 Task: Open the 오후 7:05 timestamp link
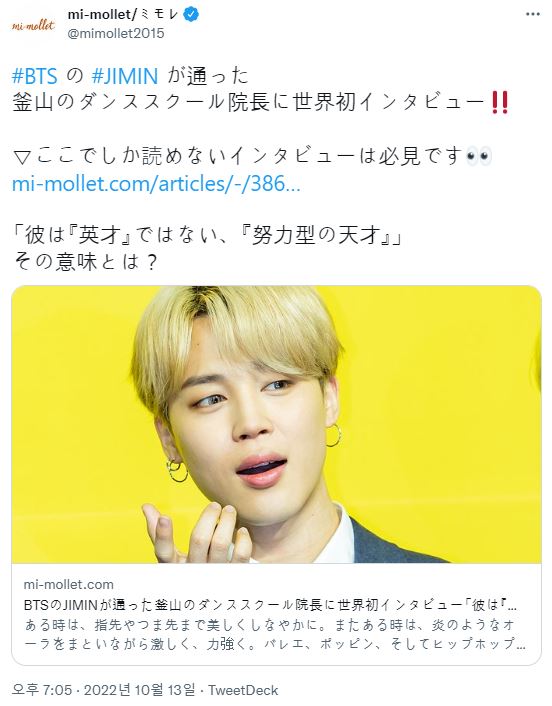tap(41, 690)
